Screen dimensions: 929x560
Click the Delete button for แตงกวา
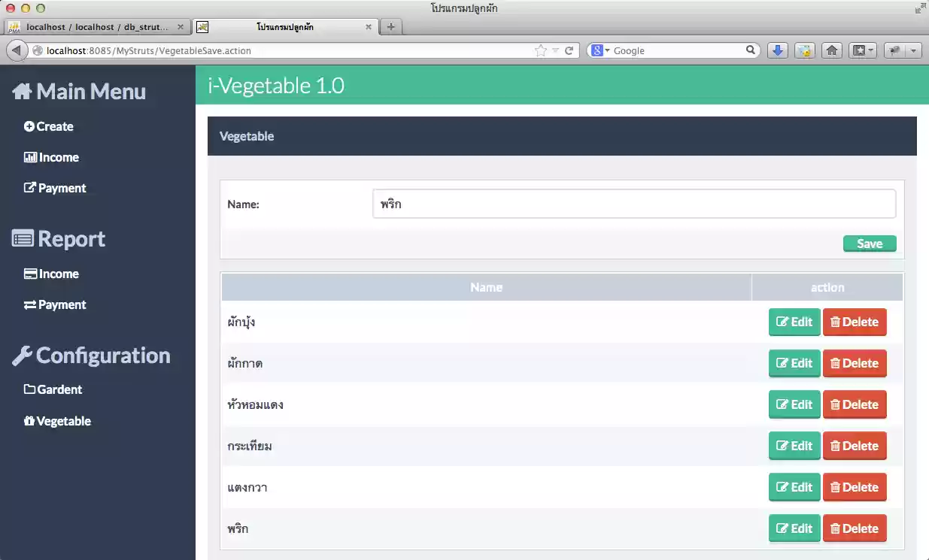pos(855,486)
